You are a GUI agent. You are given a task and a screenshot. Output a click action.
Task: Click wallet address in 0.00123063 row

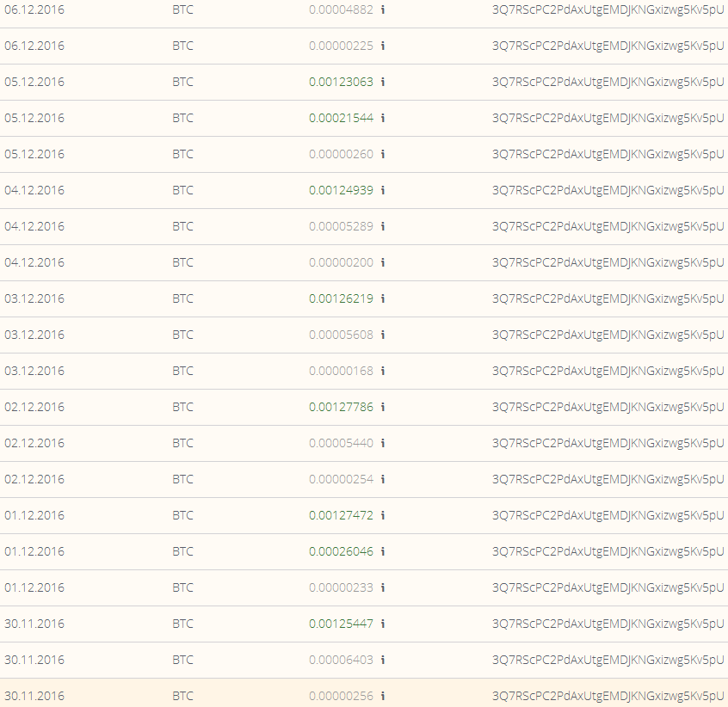[x=608, y=83]
